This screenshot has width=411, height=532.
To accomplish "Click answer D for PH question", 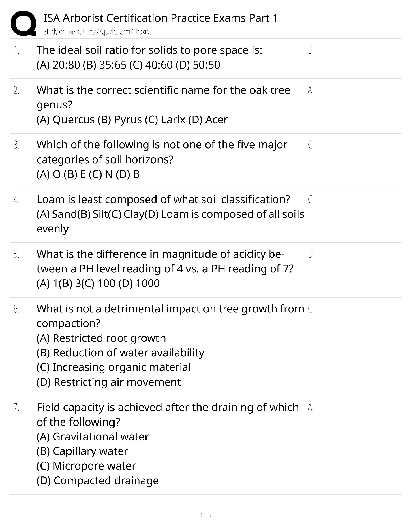I will [x=310, y=254].
